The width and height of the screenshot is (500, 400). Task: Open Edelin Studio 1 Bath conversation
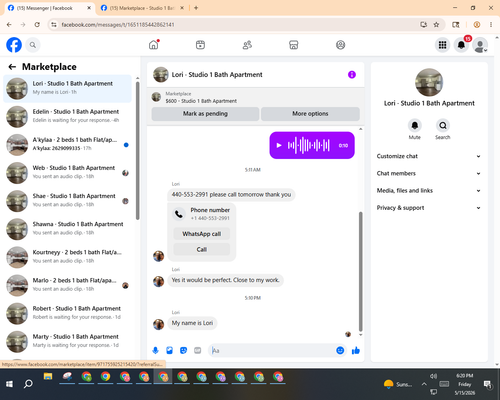pyautogui.click(x=67, y=116)
